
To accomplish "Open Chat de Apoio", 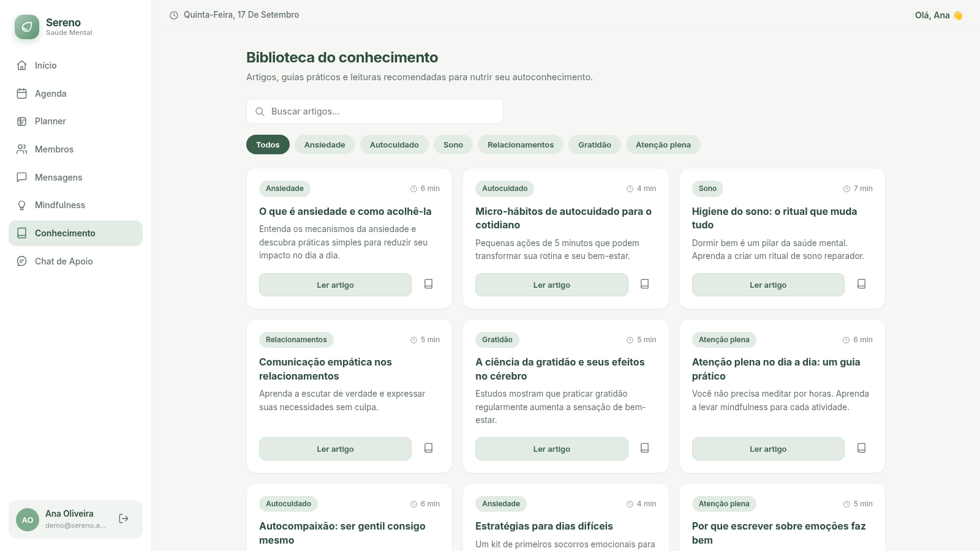I will click(x=75, y=261).
